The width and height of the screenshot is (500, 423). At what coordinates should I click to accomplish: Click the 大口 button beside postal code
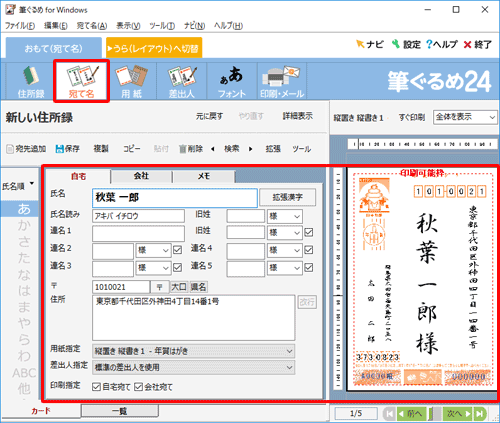[x=179, y=287]
